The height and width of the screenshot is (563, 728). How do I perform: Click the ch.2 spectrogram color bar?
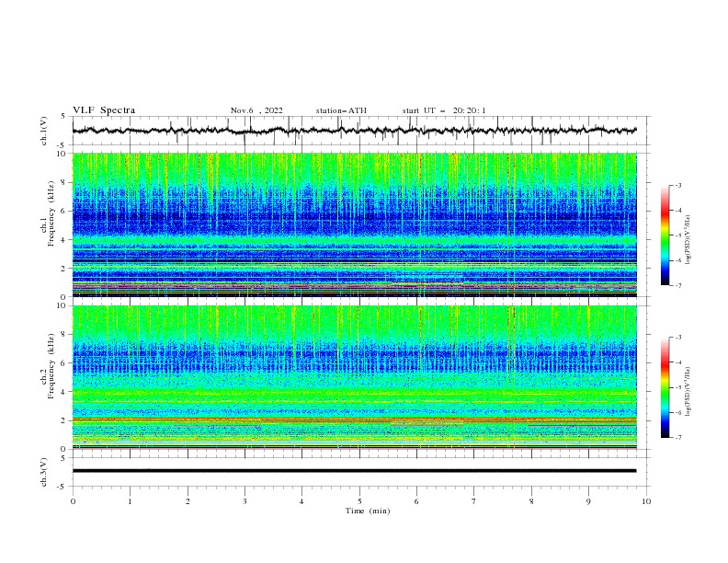point(665,387)
